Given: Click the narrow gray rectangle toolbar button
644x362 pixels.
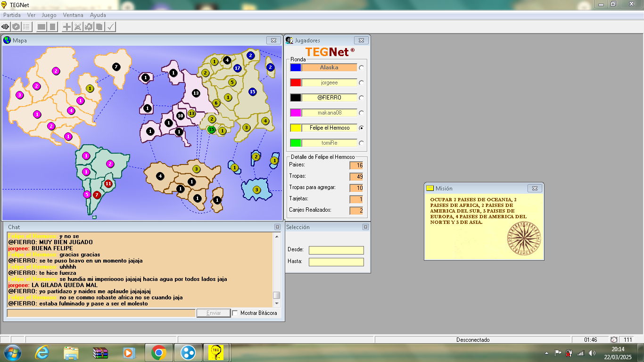Looking at the screenshot, I should tap(53, 27).
